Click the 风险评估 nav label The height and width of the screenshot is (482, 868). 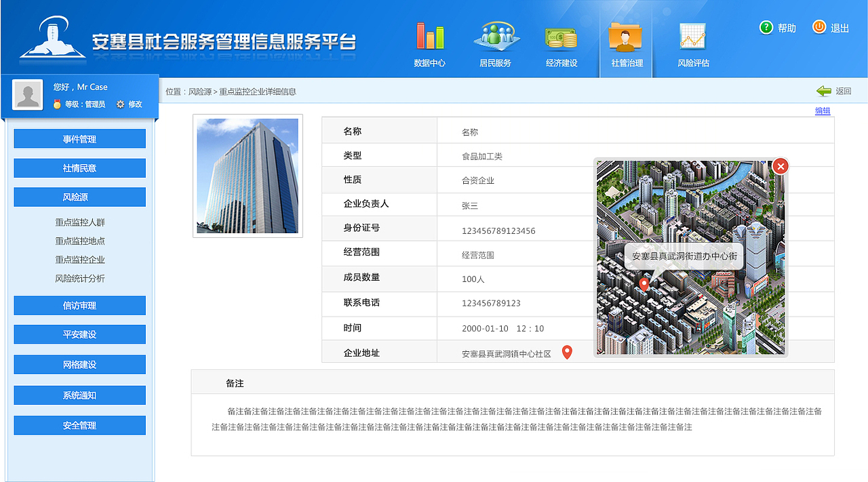[x=693, y=63]
